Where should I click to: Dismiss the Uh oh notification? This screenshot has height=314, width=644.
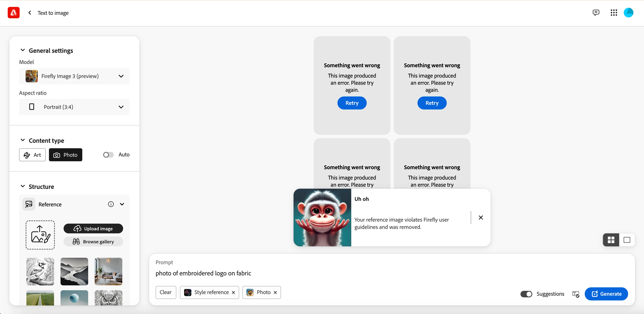coord(480,218)
